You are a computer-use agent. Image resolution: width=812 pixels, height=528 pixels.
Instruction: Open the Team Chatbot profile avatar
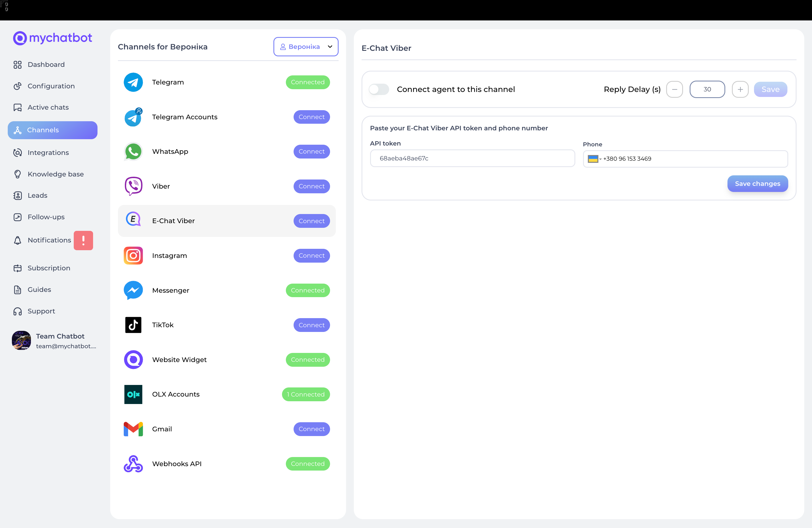click(22, 340)
